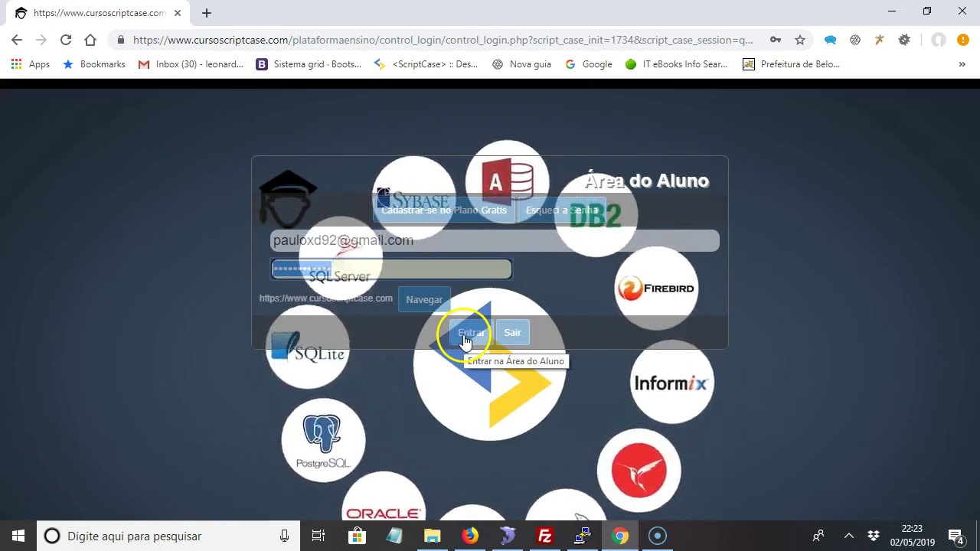Click the DB2 logo circle

(x=596, y=215)
